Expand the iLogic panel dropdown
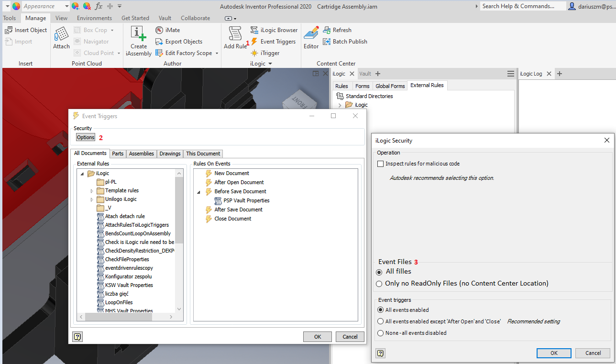616x364 pixels. 270,64
